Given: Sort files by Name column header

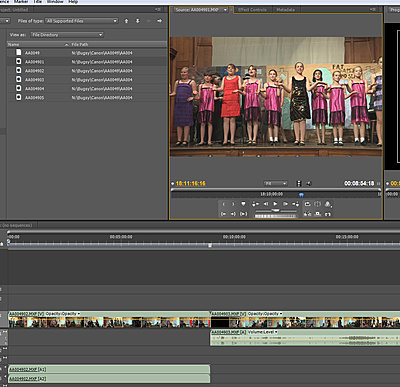Looking at the screenshot, I should [x=38, y=44].
